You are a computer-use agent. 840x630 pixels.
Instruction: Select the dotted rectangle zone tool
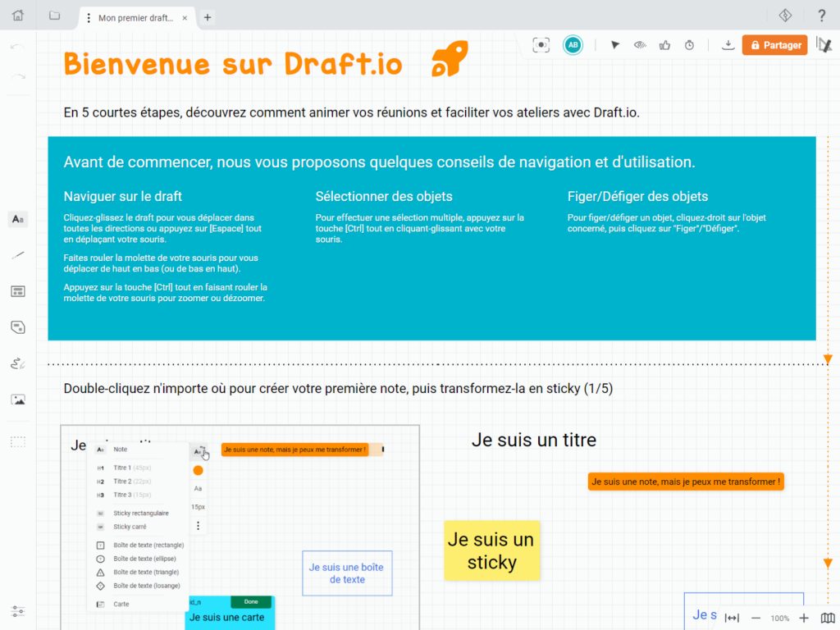pyautogui.click(x=18, y=442)
